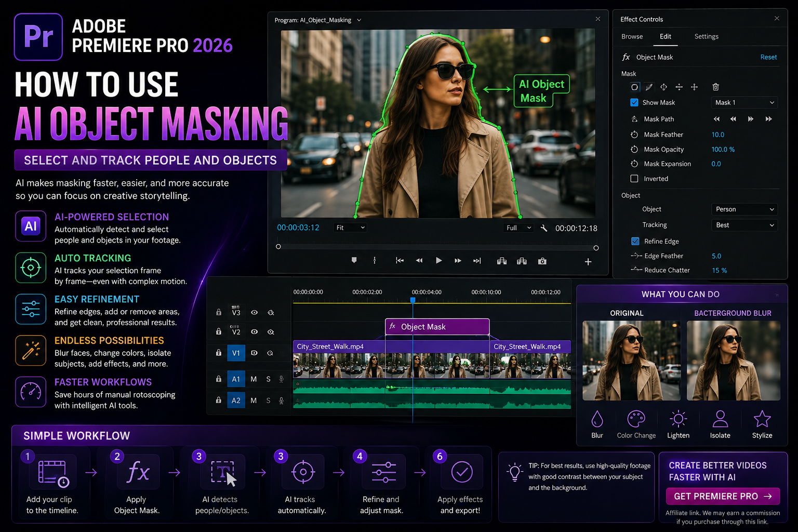Mute the A1 audio track
The width and height of the screenshot is (798, 532).
click(254, 379)
